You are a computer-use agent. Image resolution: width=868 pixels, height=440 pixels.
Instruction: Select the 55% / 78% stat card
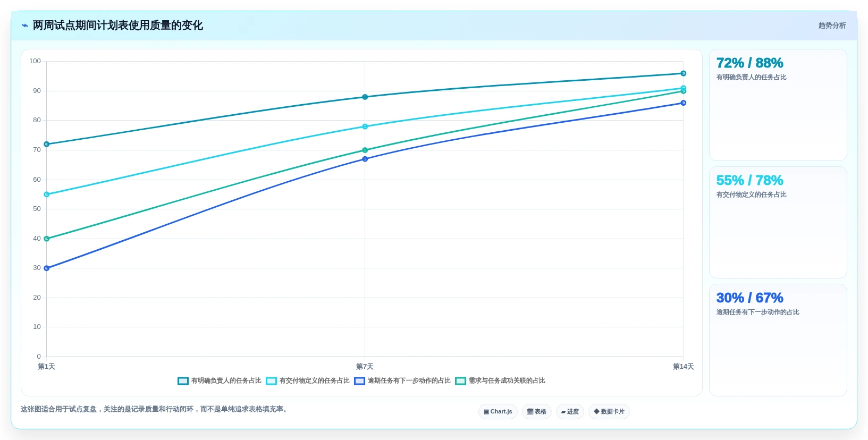(x=778, y=223)
